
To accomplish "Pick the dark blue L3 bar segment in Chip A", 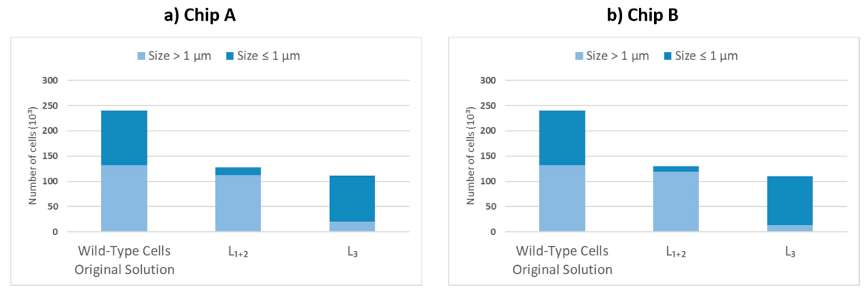I will tap(352, 199).
